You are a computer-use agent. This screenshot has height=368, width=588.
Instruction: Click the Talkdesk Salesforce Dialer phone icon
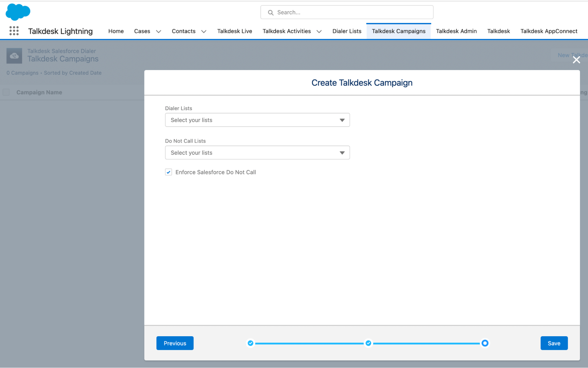tap(14, 56)
